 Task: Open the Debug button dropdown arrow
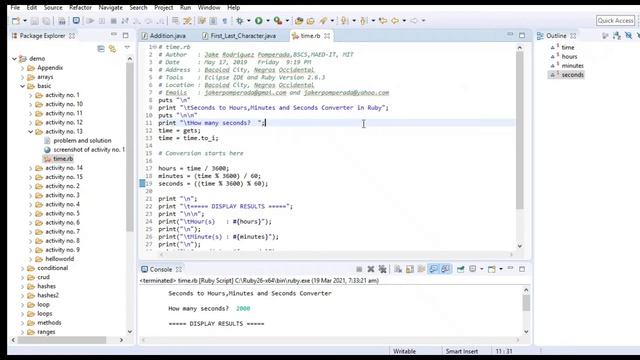[x=249, y=20]
